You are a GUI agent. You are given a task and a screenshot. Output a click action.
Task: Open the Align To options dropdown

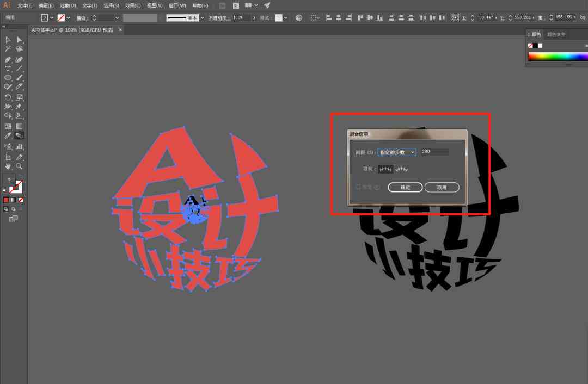(x=315, y=17)
